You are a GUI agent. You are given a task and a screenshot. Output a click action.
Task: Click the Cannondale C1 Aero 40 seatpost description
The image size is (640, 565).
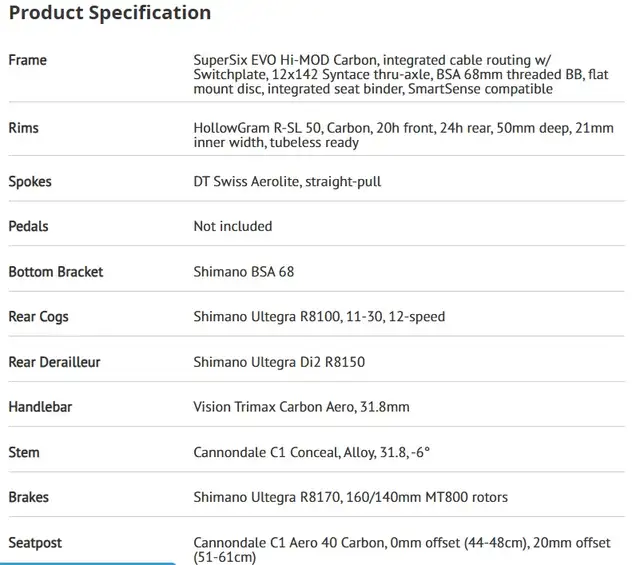401,549
